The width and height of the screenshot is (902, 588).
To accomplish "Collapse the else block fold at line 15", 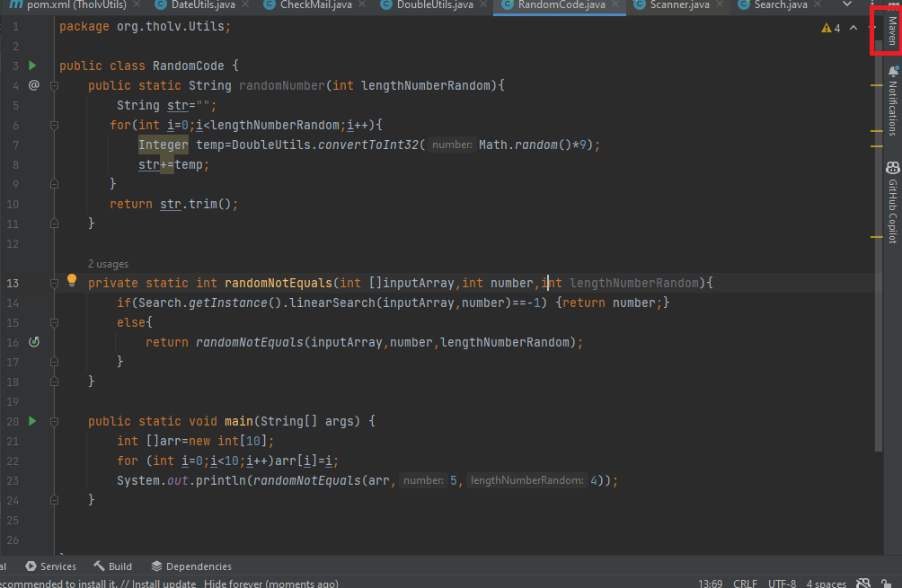I will point(54,322).
